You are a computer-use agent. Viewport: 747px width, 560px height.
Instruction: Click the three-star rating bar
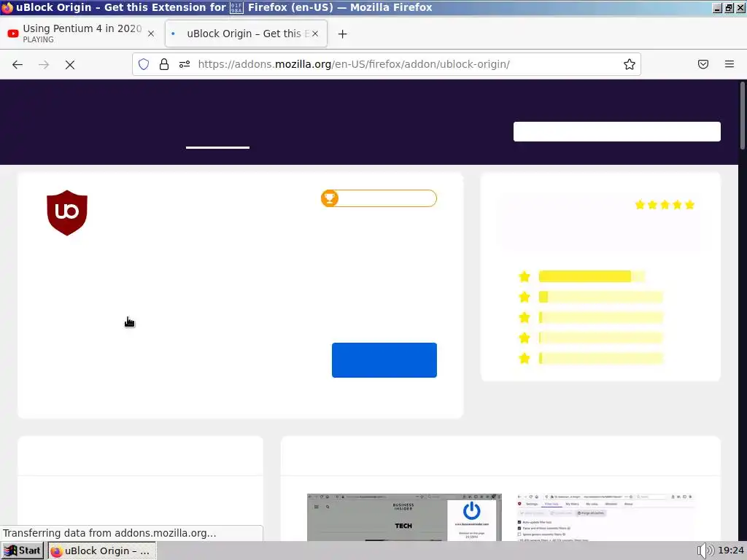(x=601, y=317)
